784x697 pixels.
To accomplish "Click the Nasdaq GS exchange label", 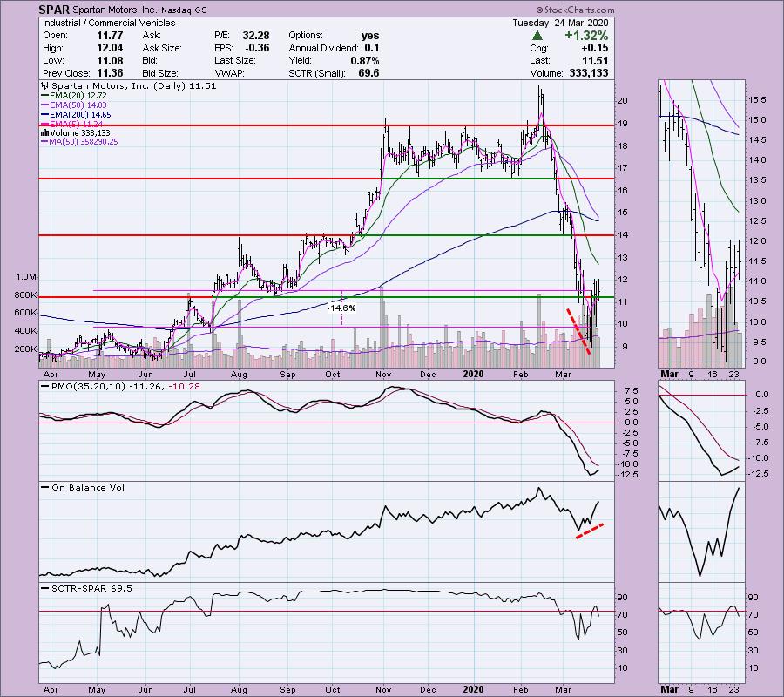I will coord(184,10).
